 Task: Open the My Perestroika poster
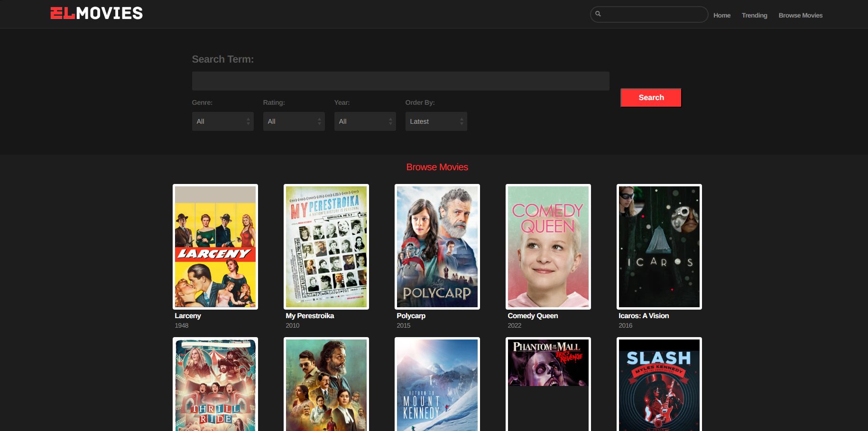[x=326, y=247]
